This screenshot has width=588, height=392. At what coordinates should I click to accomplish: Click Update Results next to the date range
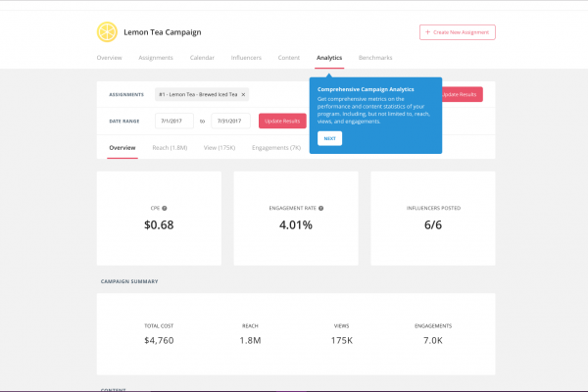282,121
